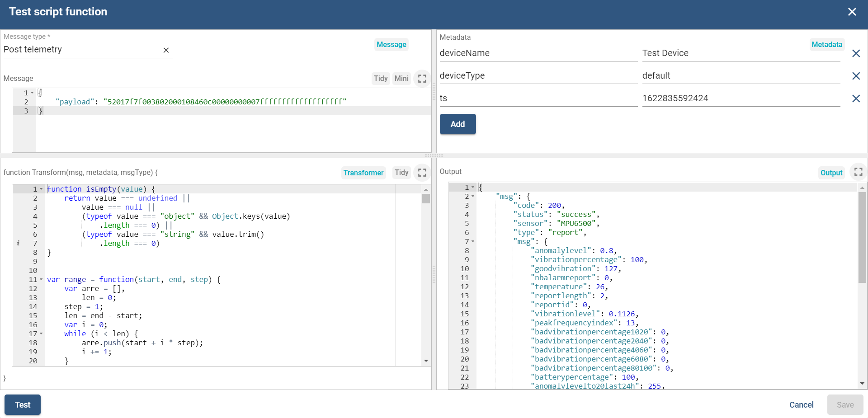Screen dimensions: 868x418
Task: Clear the Post telemetry message type selection
Action: 166,50
